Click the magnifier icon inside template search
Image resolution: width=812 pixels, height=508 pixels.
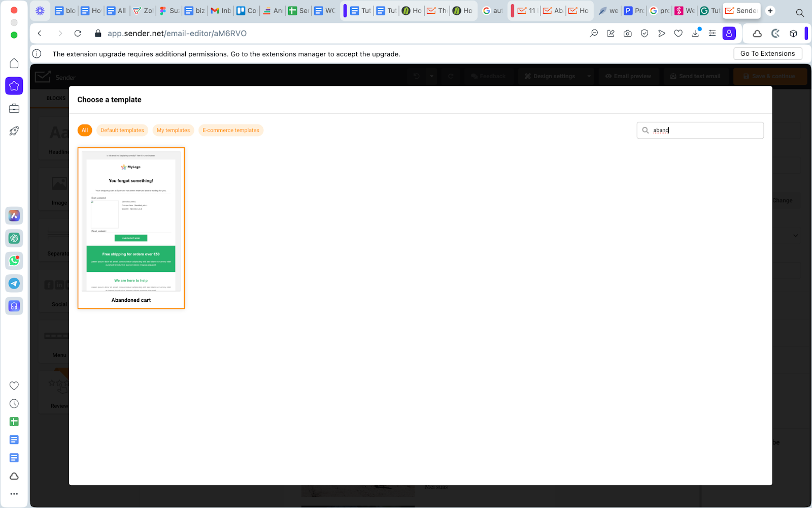click(x=646, y=131)
